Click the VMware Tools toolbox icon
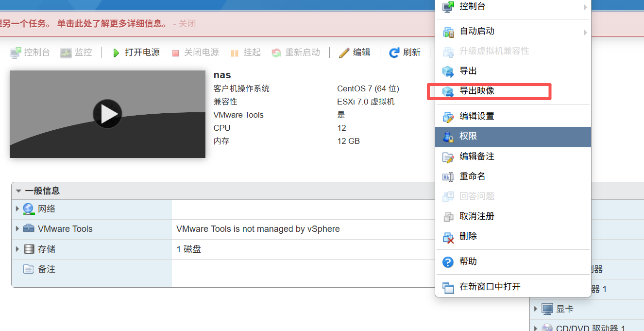The image size is (644, 331). (x=29, y=228)
